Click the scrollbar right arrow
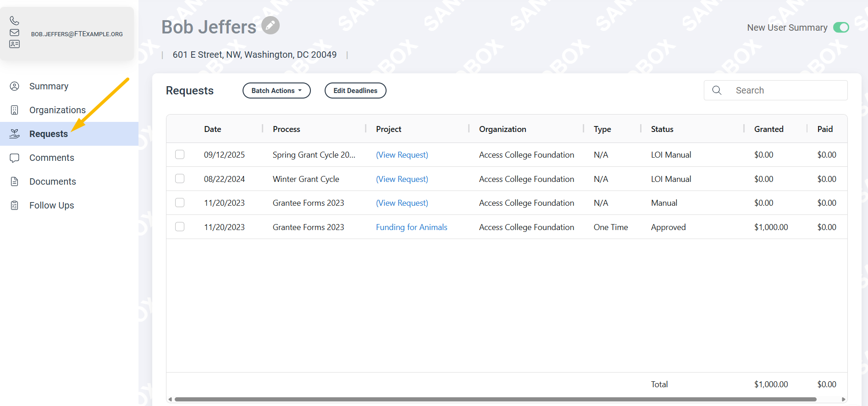868x406 pixels. (x=843, y=399)
